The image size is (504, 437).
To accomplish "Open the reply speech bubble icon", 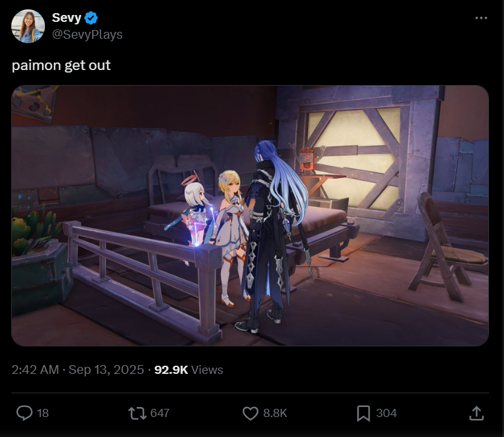I will pos(24,413).
